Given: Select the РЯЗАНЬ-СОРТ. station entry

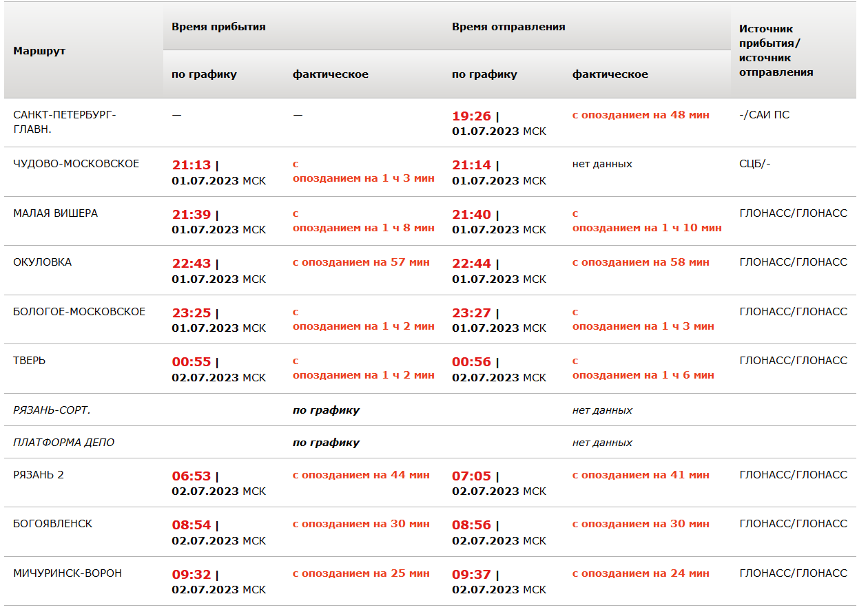Looking at the screenshot, I should pyautogui.click(x=52, y=410).
